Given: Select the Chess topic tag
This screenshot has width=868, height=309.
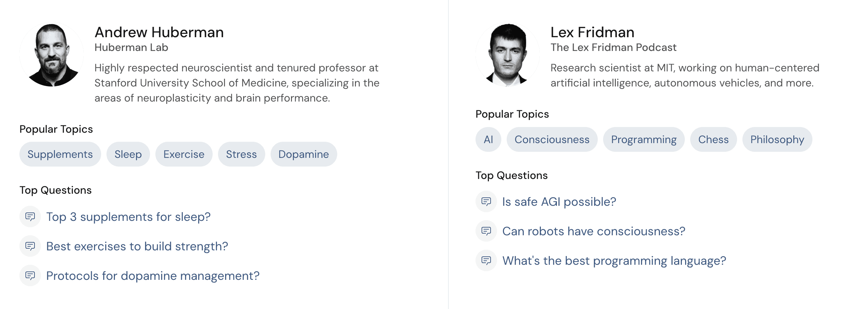Looking at the screenshot, I should coord(713,139).
